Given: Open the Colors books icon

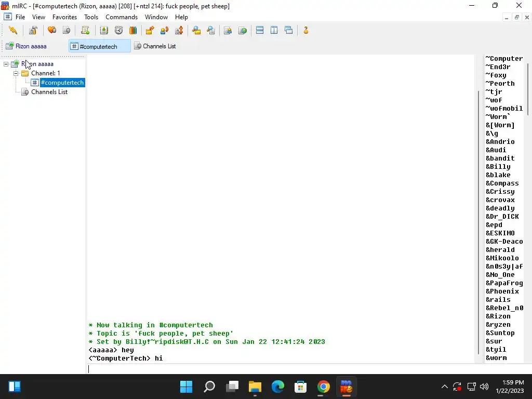Looking at the screenshot, I should pos(133,30).
